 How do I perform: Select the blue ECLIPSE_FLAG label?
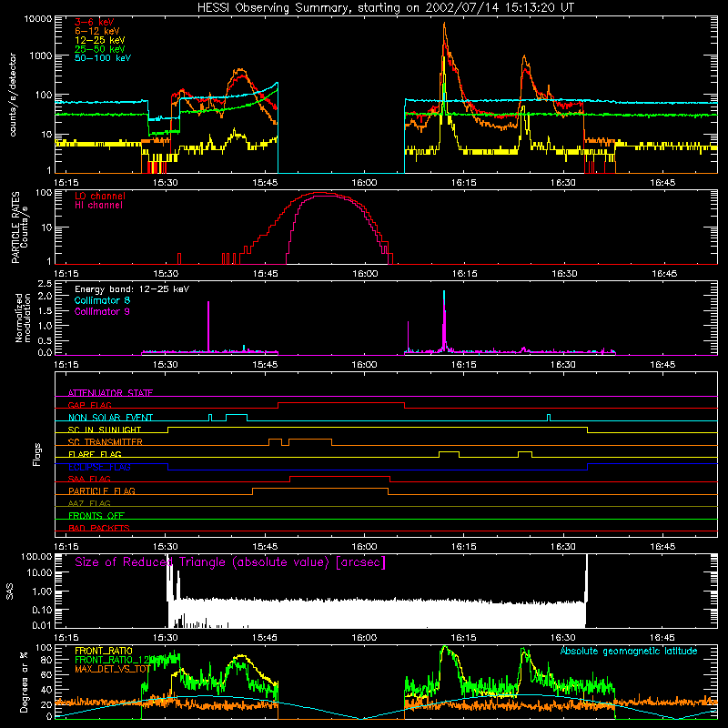pyautogui.click(x=99, y=467)
